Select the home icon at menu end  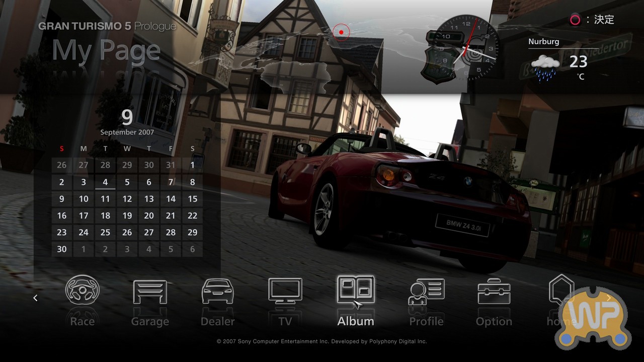tap(561, 291)
